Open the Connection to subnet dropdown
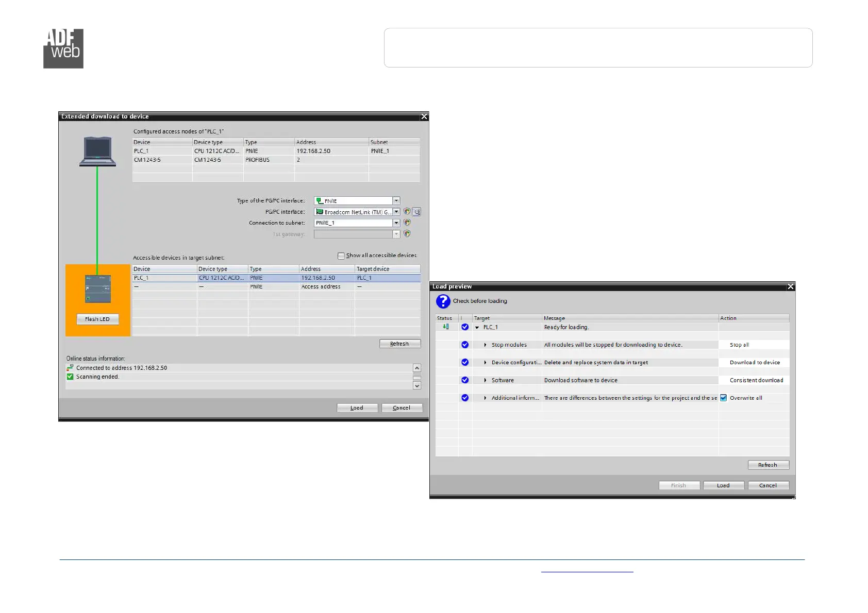The image size is (868, 613). [396, 223]
